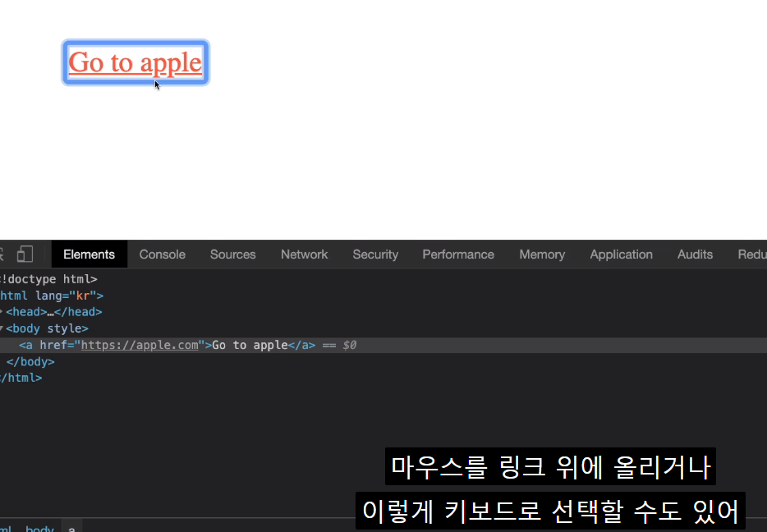
Task: Open the Security tab
Action: tap(375, 255)
